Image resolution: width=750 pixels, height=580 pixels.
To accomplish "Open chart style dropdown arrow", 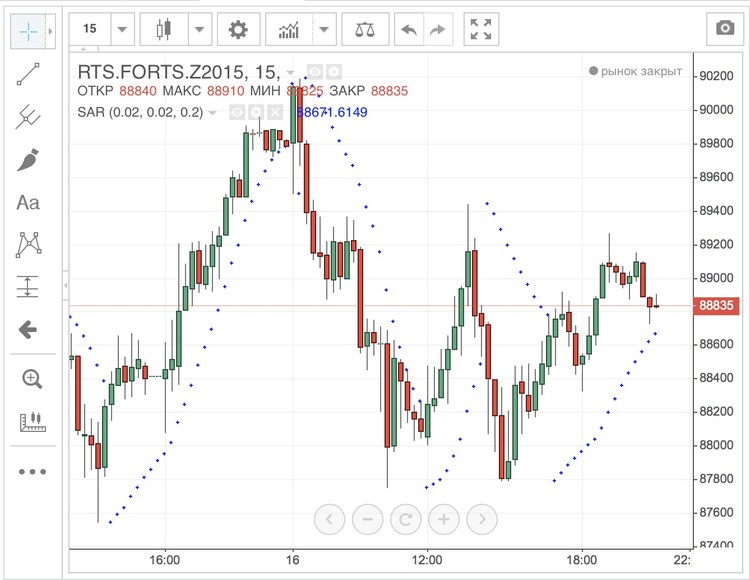I will click(x=199, y=29).
